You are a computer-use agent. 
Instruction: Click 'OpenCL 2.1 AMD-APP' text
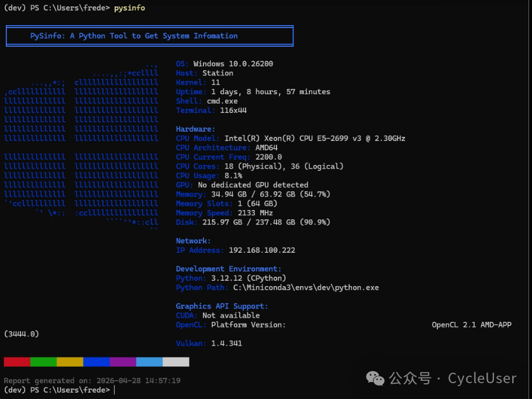472,325
